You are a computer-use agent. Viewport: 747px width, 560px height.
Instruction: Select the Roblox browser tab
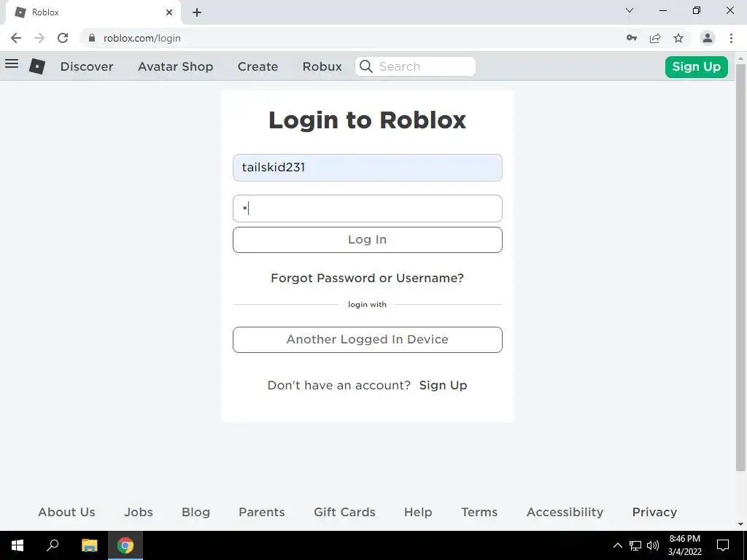(x=93, y=12)
